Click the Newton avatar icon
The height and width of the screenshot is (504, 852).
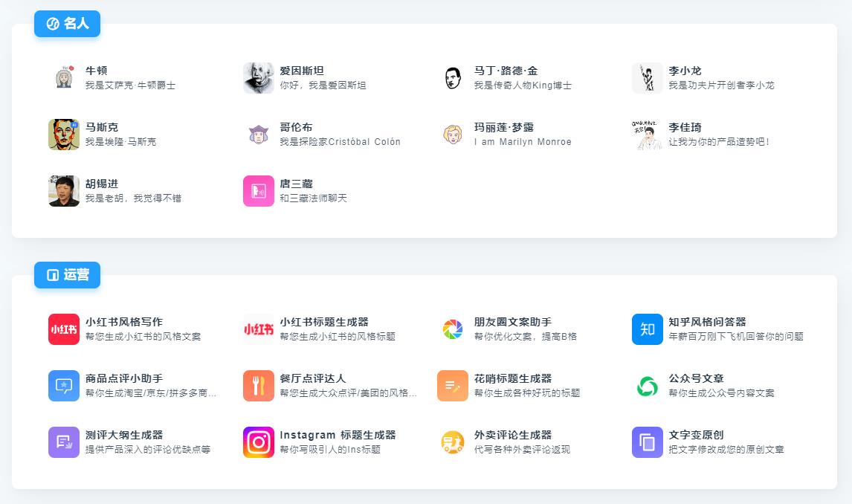(x=64, y=77)
